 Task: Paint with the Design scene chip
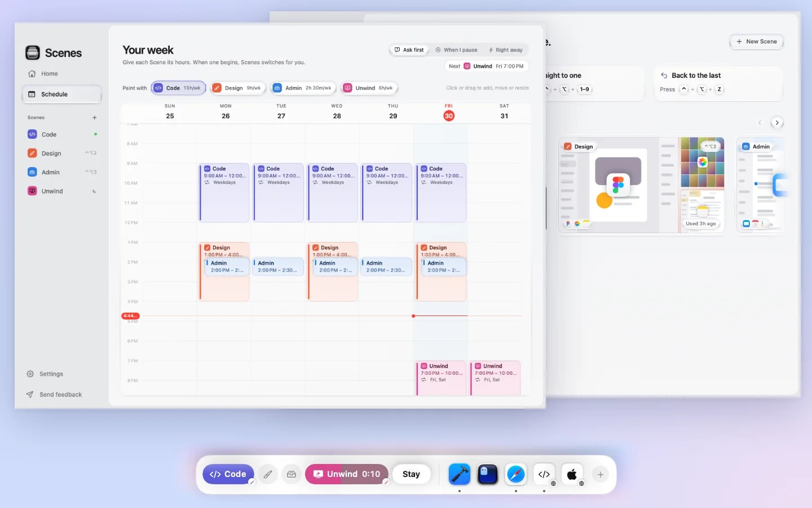[x=237, y=88]
